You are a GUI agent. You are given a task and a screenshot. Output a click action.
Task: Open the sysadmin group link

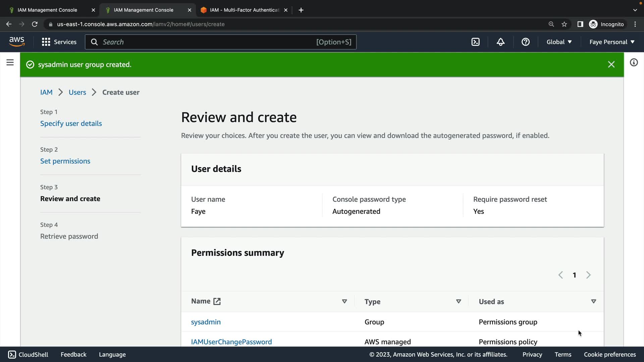(206, 322)
